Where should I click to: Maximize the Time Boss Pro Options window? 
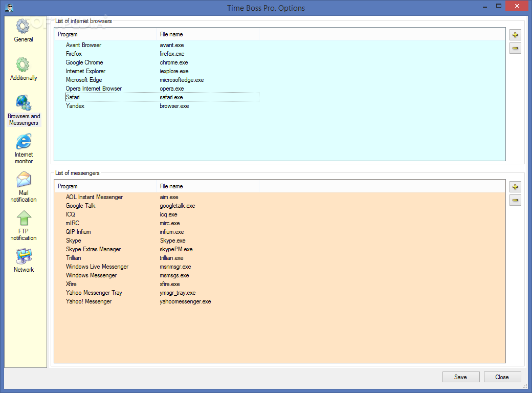pos(498,6)
